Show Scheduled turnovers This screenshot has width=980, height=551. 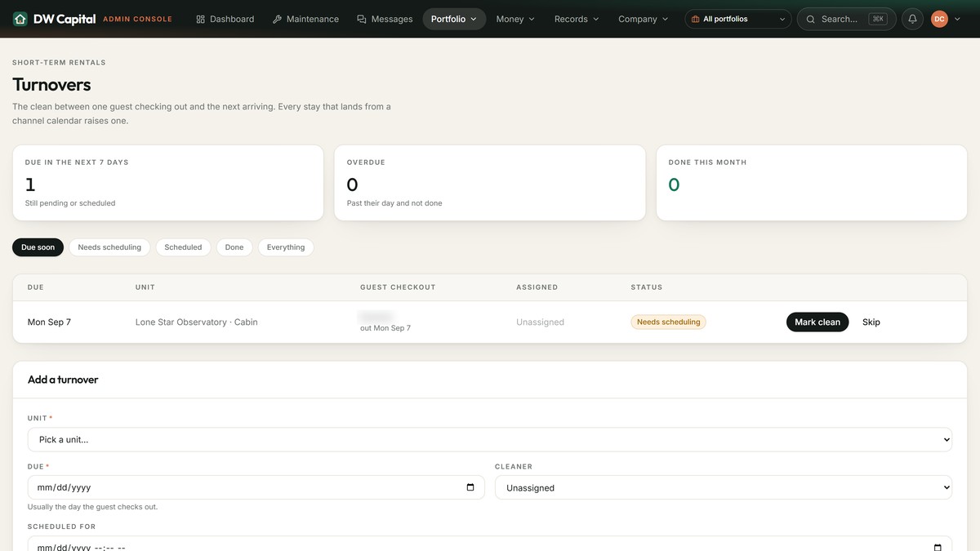click(x=183, y=247)
